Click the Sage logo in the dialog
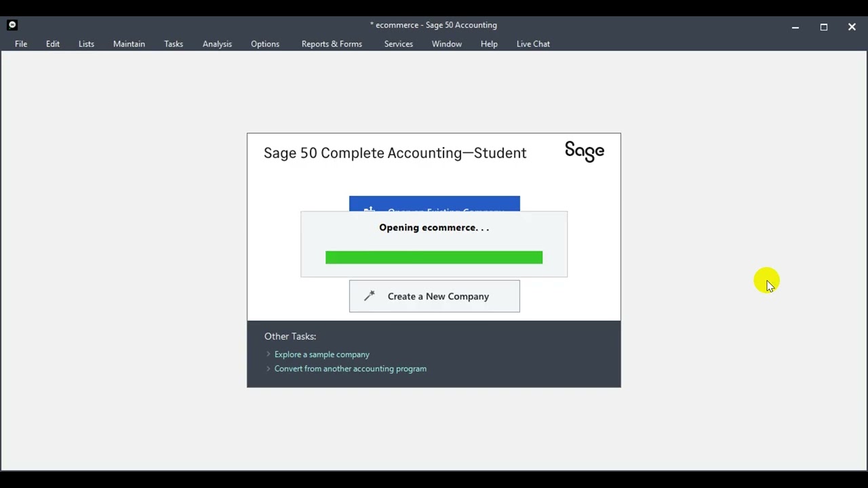The image size is (868, 488). click(585, 151)
